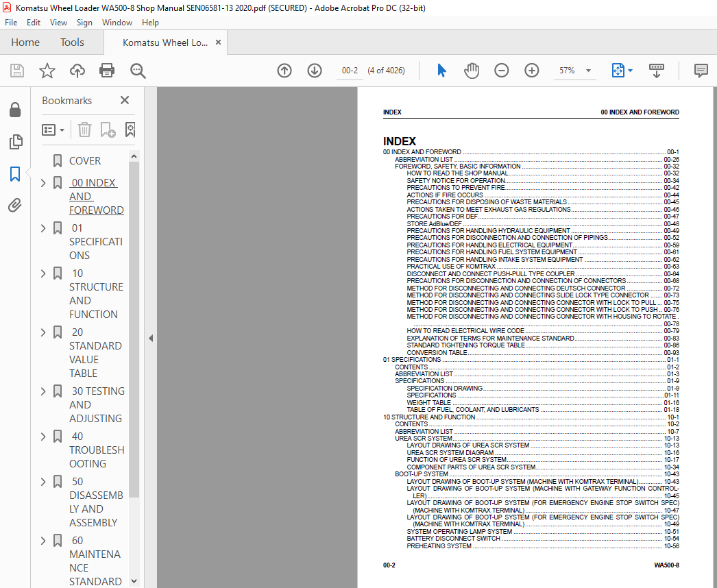
Task: Jump to 40 TROUBLESHOOTING bookmark
Action: (x=97, y=450)
